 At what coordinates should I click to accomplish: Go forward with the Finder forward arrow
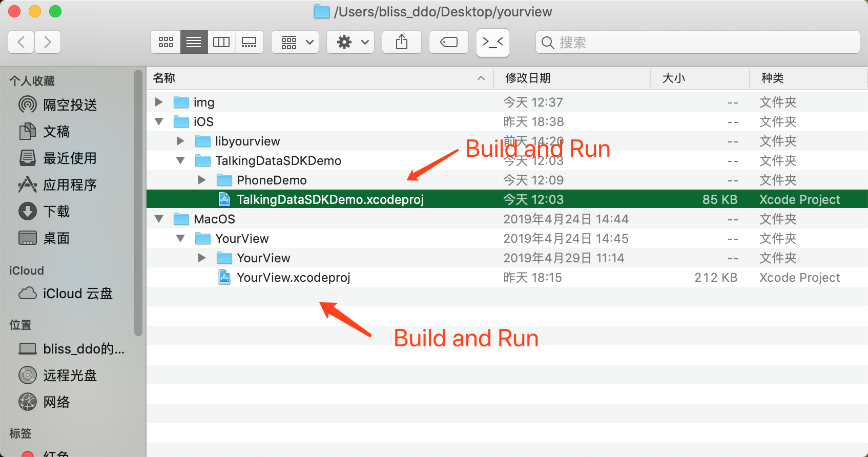tap(48, 42)
